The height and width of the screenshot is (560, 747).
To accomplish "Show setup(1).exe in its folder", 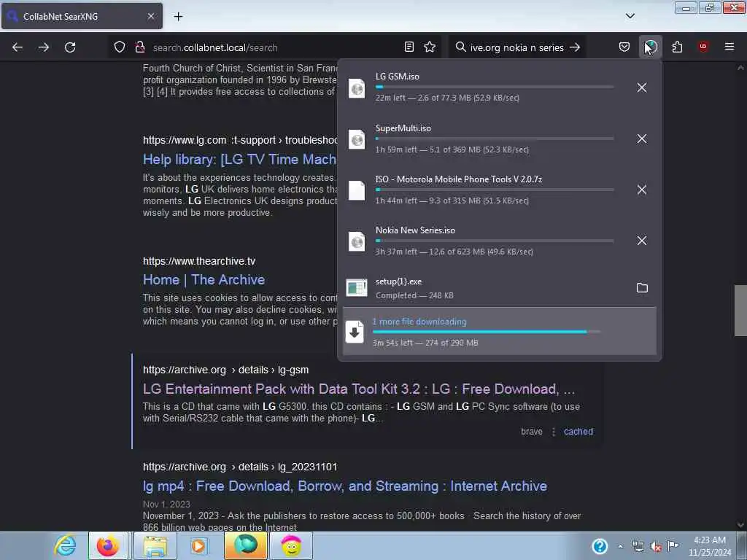I will click(642, 287).
